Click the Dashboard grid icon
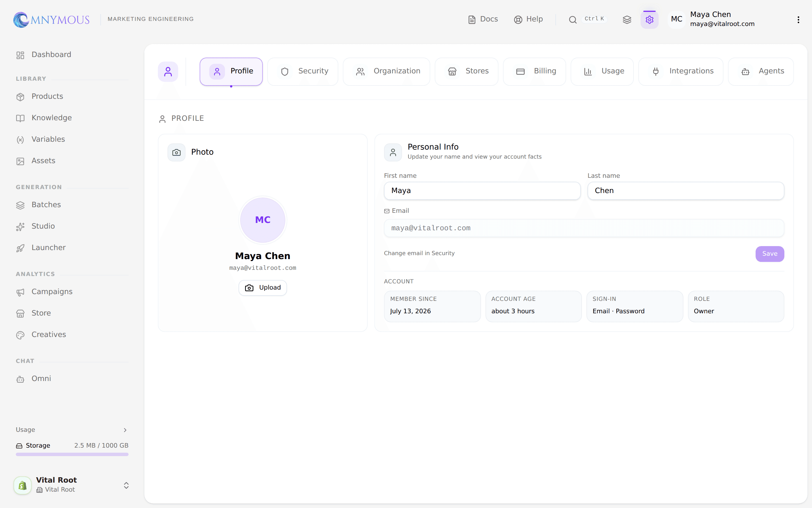This screenshot has width=812, height=508. [x=21, y=55]
